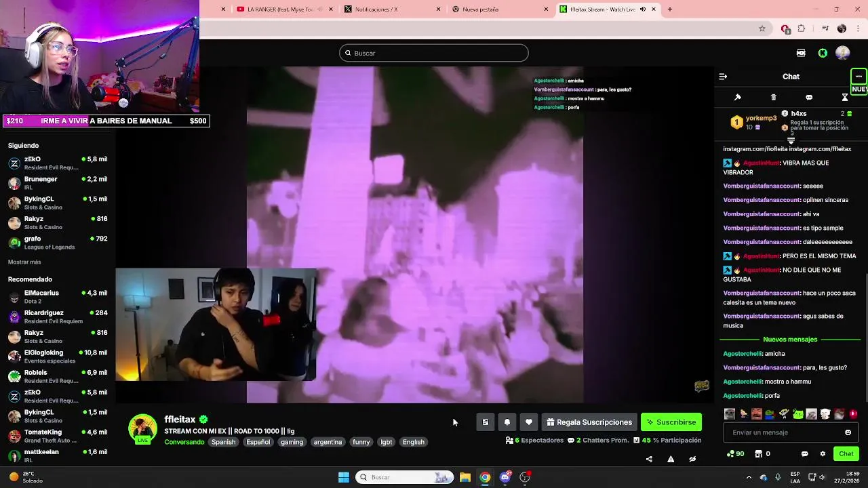Hide the stream using the crossed-eye icon

tap(692, 459)
